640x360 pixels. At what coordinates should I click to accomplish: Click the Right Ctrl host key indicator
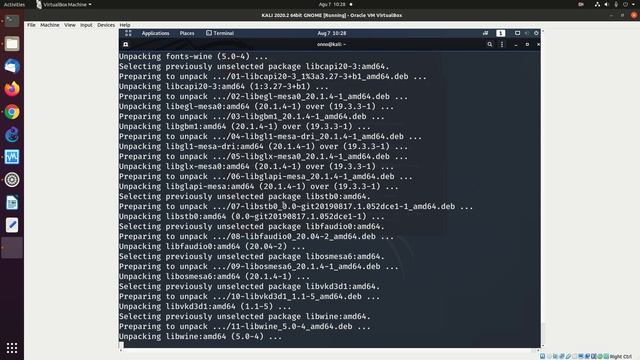621,357
